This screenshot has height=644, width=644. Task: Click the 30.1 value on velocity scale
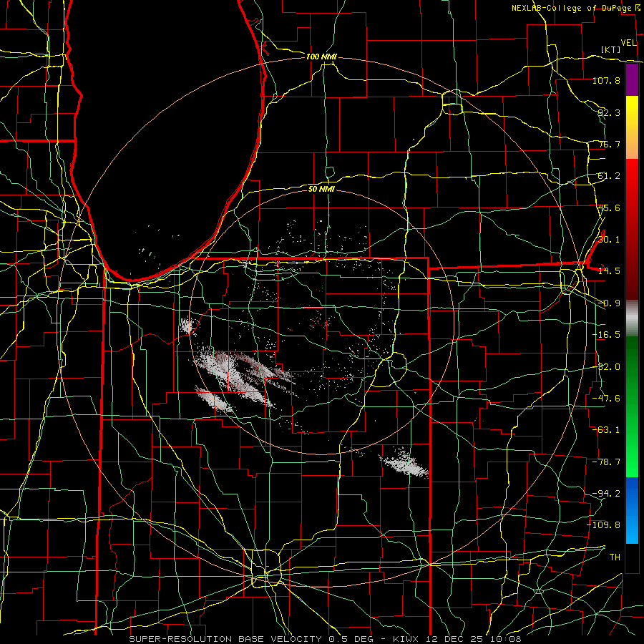pos(609,240)
